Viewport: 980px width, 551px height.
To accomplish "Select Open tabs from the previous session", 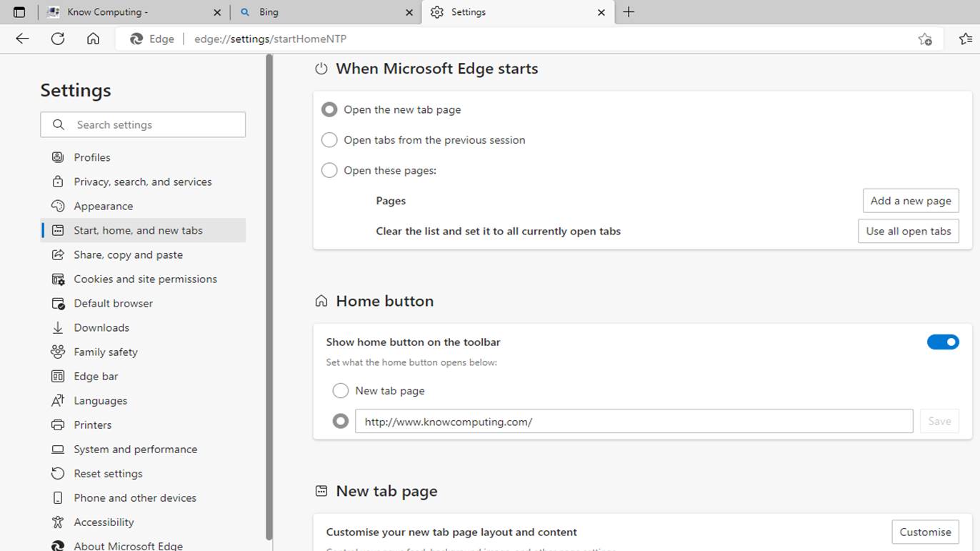I will [329, 139].
